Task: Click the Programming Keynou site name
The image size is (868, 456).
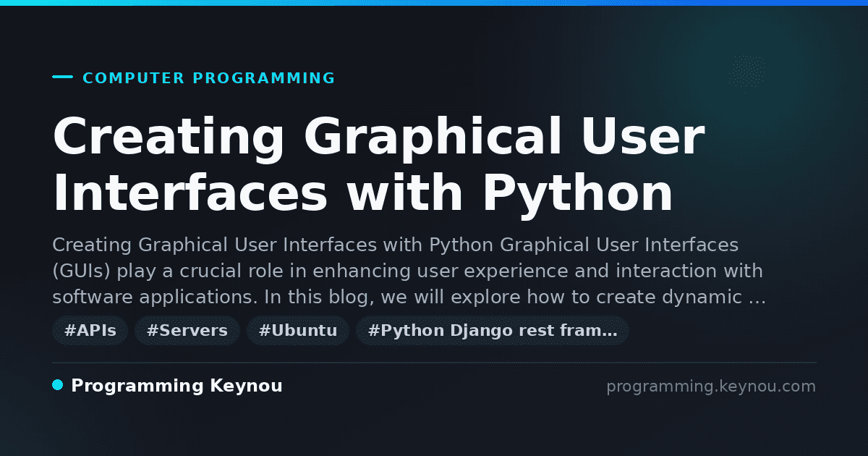Action: [176, 387]
